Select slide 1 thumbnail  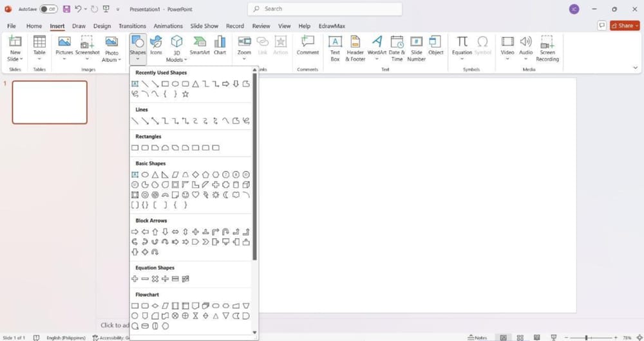[x=50, y=102]
